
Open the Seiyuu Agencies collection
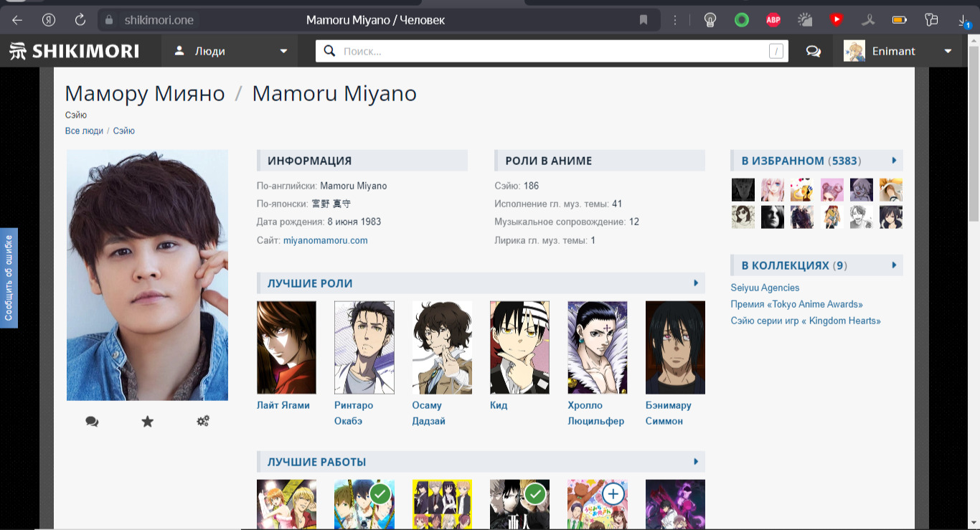[765, 288]
